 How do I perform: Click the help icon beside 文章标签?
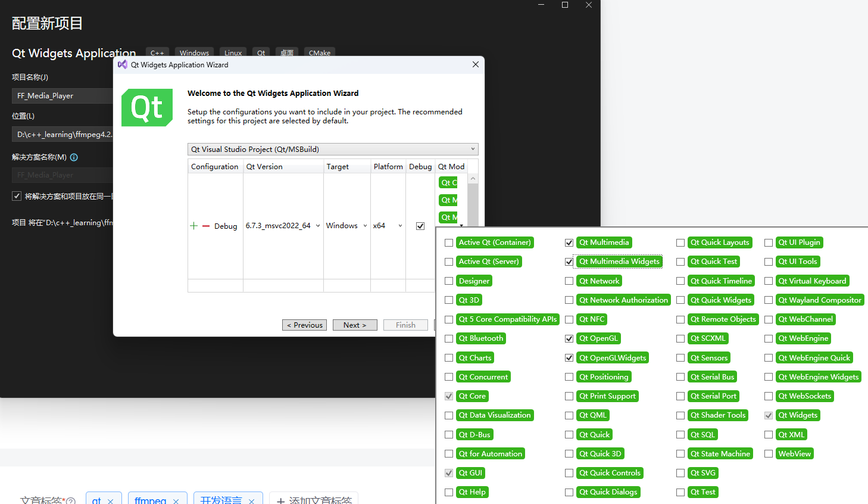point(71,501)
